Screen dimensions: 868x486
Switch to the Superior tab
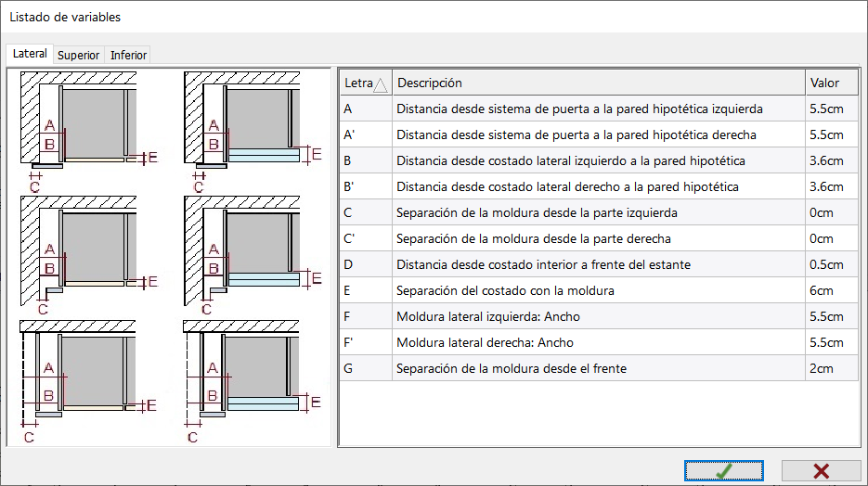78,56
